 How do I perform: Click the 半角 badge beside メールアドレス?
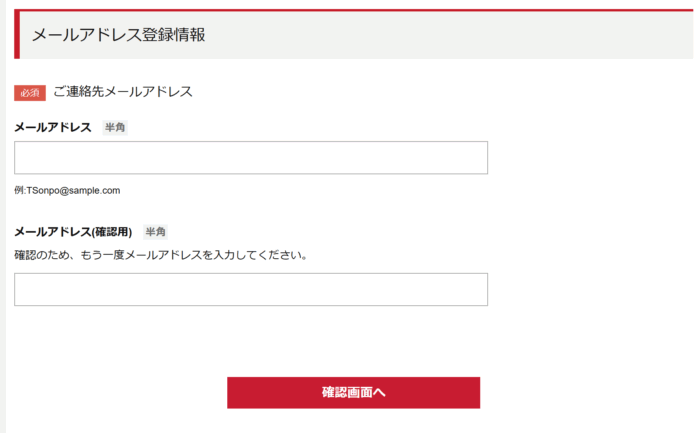(115, 128)
